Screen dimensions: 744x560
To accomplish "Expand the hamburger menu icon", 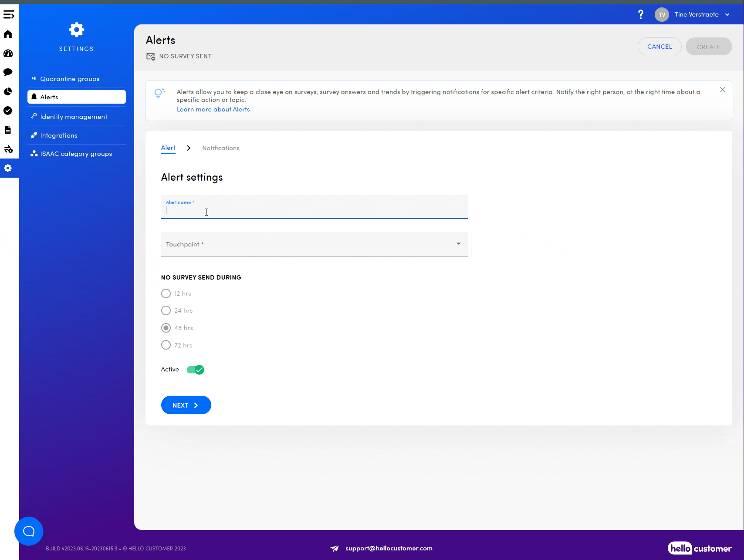I will point(9,15).
